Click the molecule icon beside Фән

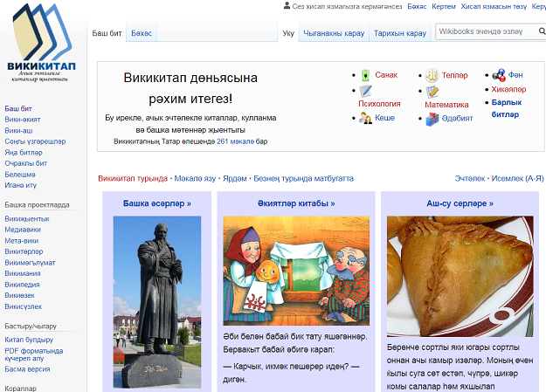[499, 75]
